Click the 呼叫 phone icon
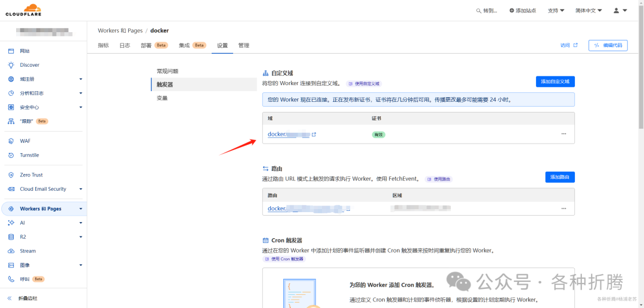Screen dimensions: 644x308 click(11, 279)
